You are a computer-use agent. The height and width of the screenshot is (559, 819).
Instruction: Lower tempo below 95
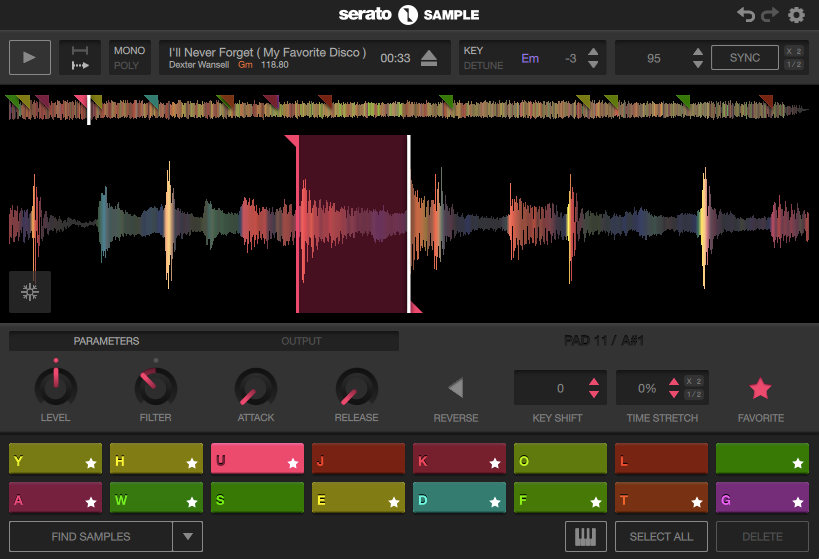point(698,64)
